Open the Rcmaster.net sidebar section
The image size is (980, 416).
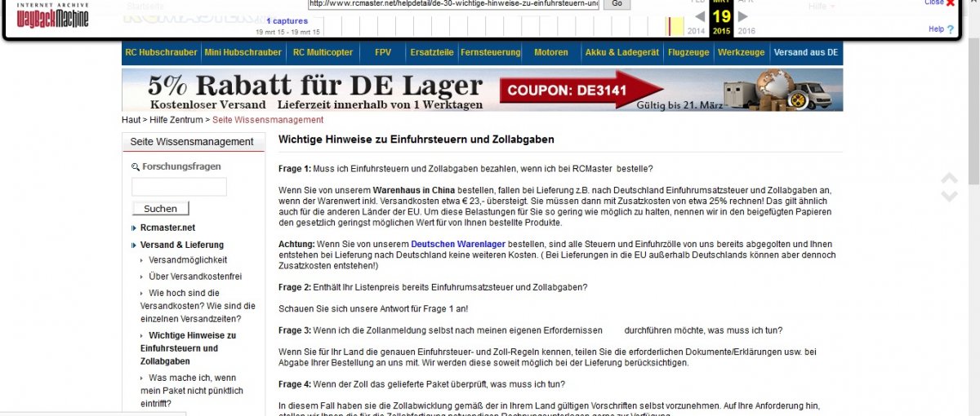pos(167,228)
